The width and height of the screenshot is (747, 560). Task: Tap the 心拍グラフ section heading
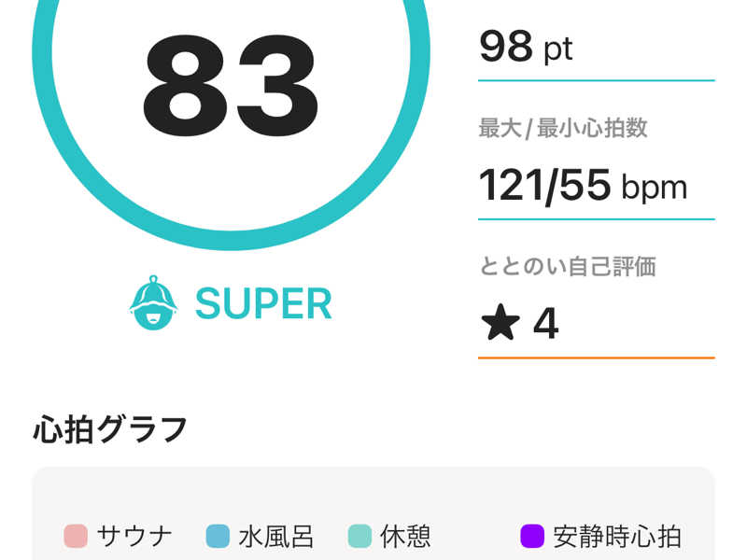(x=110, y=429)
